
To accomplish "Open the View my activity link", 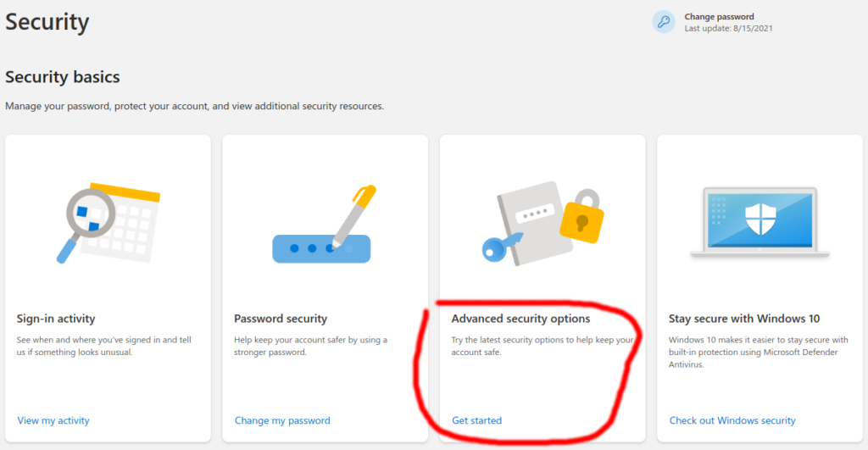I will (53, 420).
